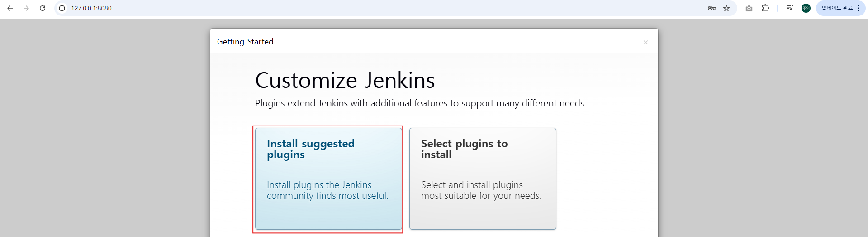This screenshot has width=868, height=237.
Task: Bookmark this page with the star icon
Action: click(726, 8)
